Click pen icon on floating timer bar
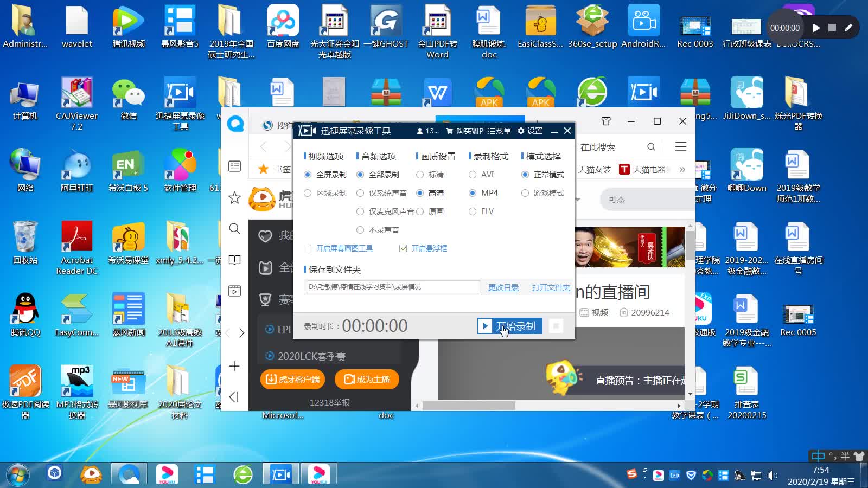 click(x=848, y=28)
